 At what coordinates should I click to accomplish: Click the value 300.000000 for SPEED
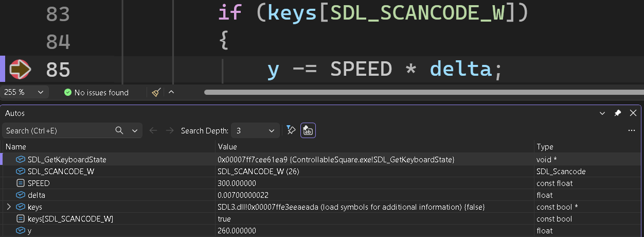tap(237, 183)
